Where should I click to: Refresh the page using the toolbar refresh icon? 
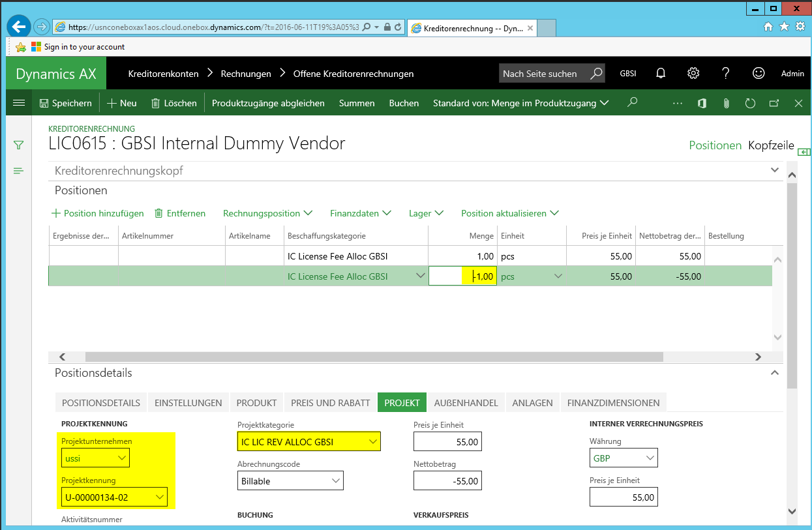pyautogui.click(x=750, y=103)
